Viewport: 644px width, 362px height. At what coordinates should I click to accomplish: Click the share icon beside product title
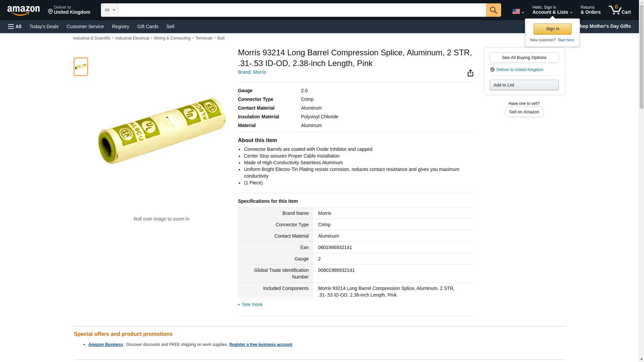point(470,73)
